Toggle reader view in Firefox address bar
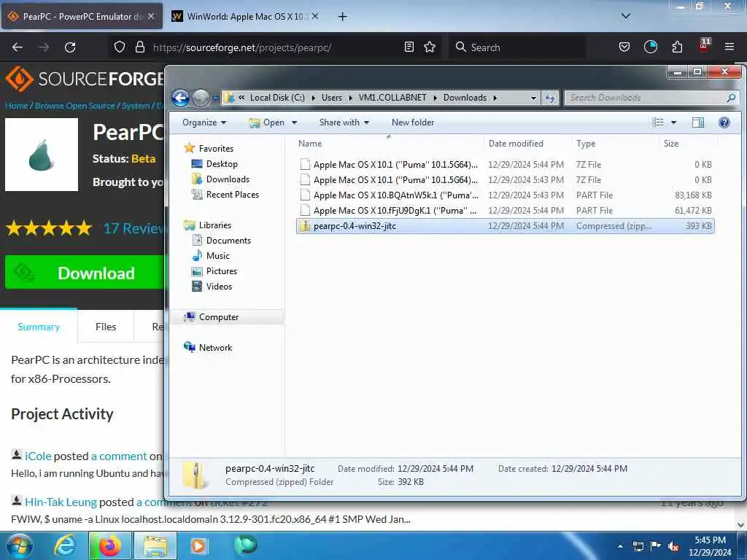 409,47
